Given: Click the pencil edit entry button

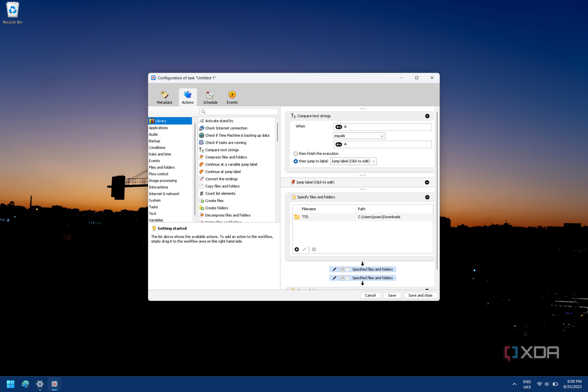Looking at the screenshot, I should [x=305, y=249].
